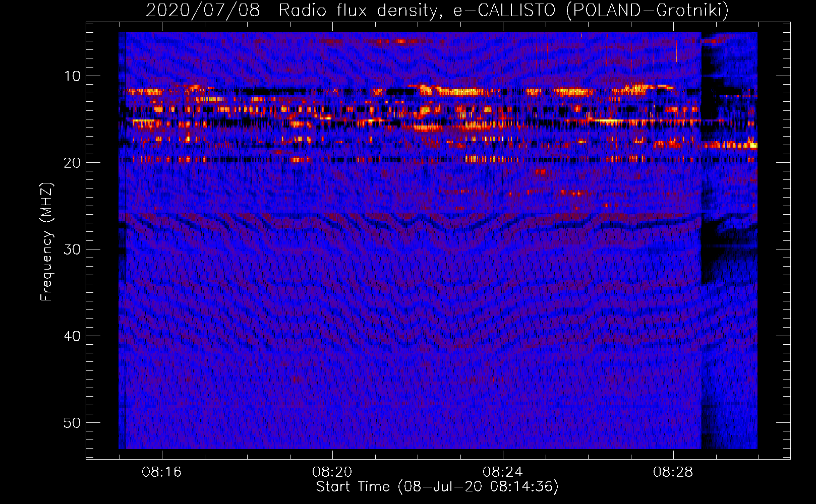Click the time tick label '08:28'
The image size is (816, 504).
673,472
